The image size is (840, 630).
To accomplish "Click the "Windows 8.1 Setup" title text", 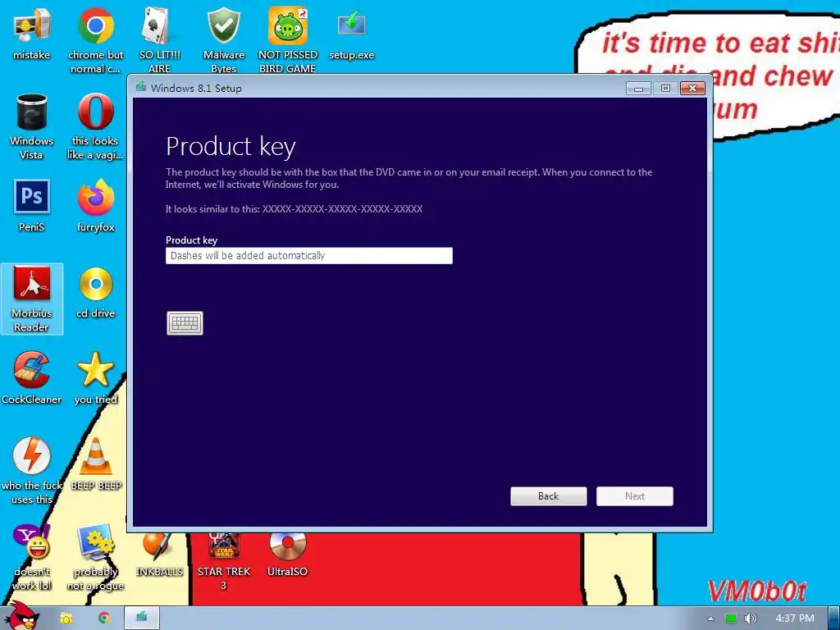I will [x=196, y=89].
